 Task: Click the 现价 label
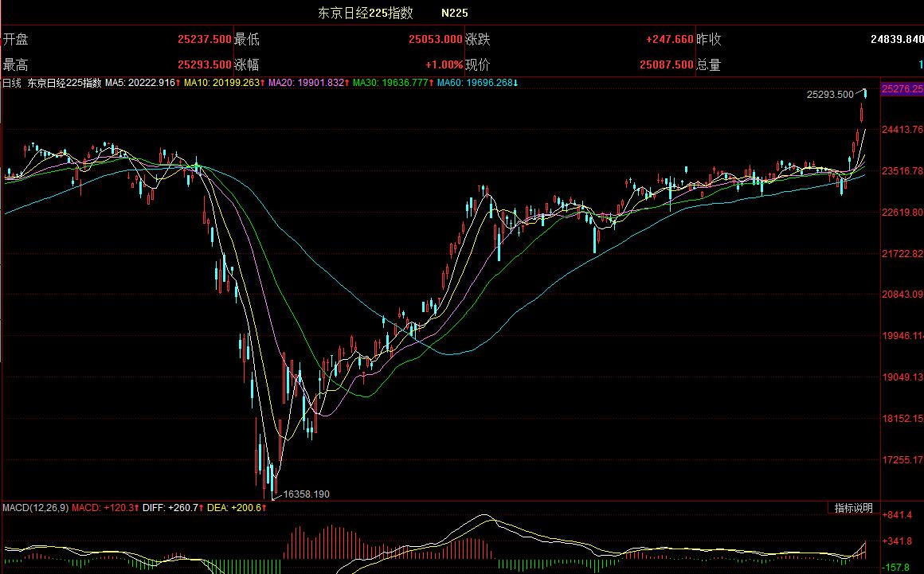pos(478,64)
